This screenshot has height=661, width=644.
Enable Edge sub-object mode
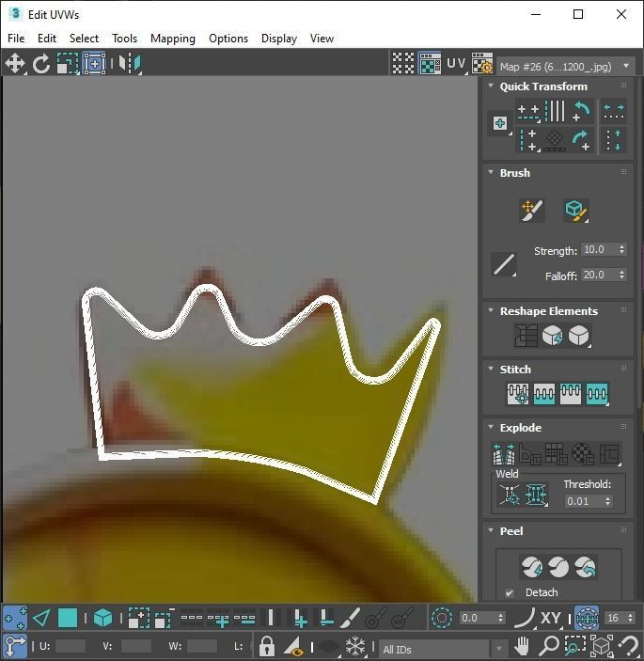41,618
